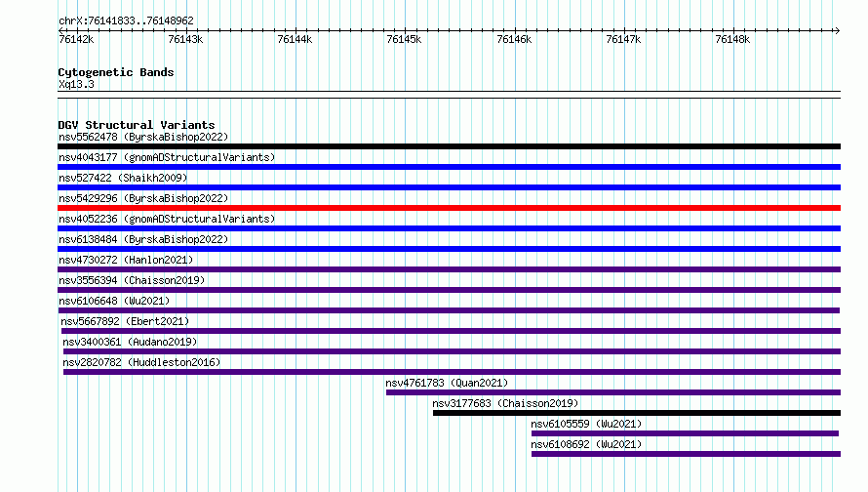
Task: Click the nsv4730272 (Hanlon2021) label
Action: click(x=126, y=260)
